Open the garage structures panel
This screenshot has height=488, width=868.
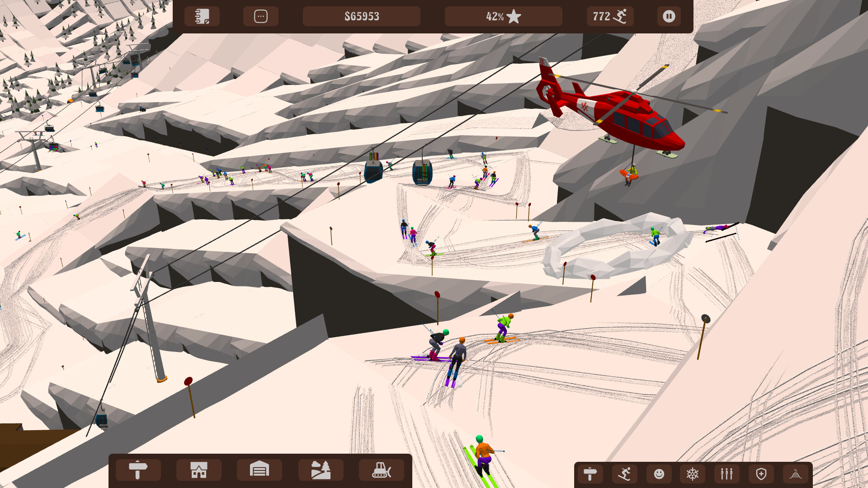[259, 469]
